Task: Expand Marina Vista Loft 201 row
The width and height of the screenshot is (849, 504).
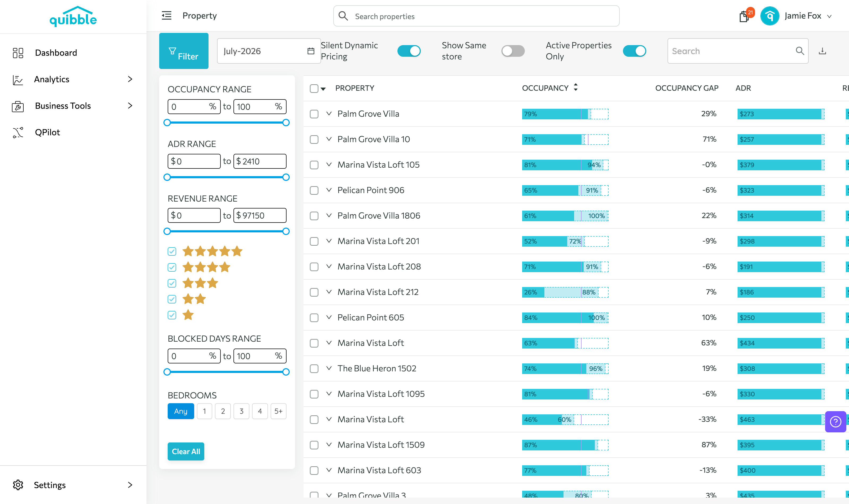Action: tap(329, 241)
